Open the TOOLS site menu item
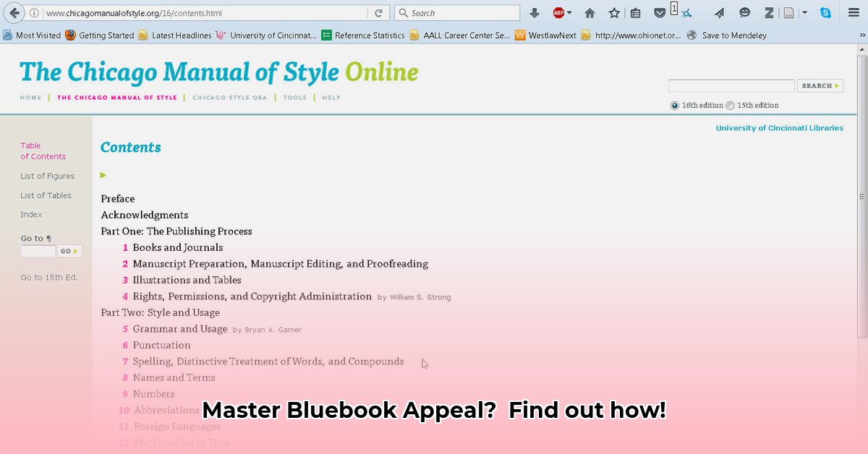The height and width of the screenshot is (454, 868). (295, 98)
